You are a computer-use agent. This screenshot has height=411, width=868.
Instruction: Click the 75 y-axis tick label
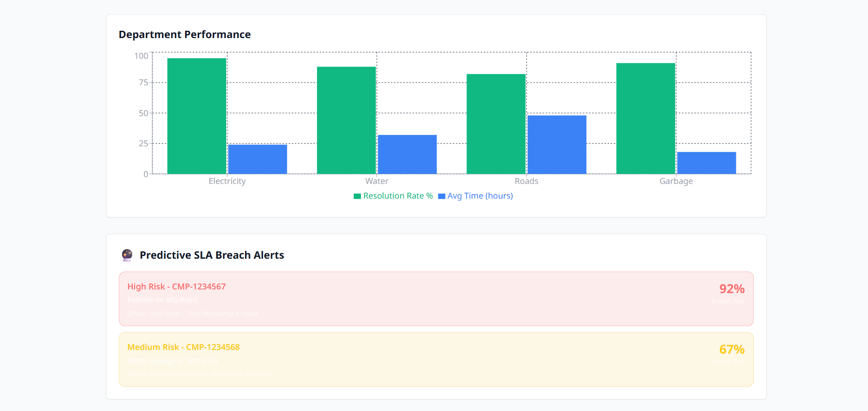point(143,83)
